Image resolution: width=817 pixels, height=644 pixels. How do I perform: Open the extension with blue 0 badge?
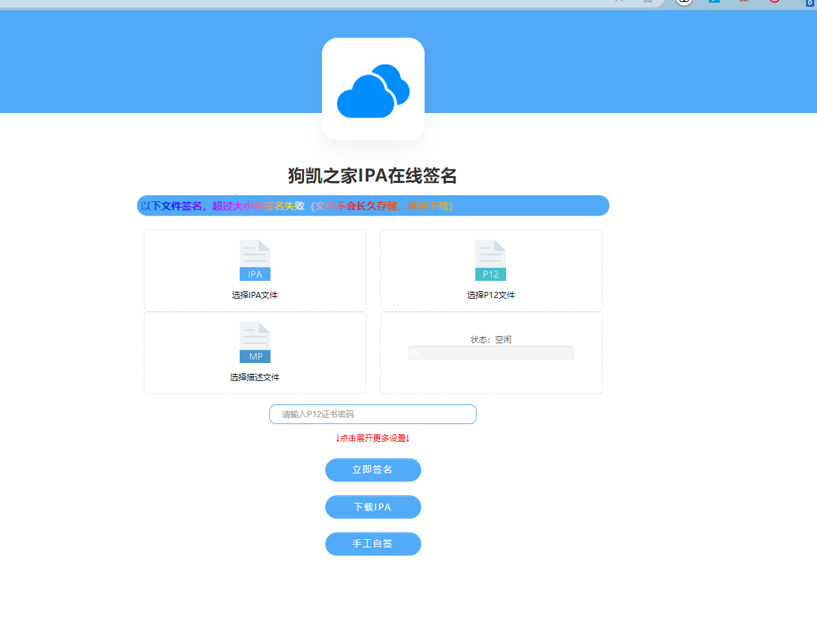[x=809, y=2]
